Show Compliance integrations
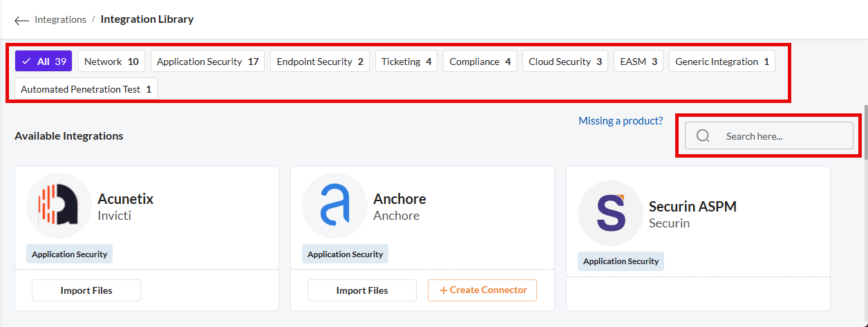868x327 pixels. point(480,62)
